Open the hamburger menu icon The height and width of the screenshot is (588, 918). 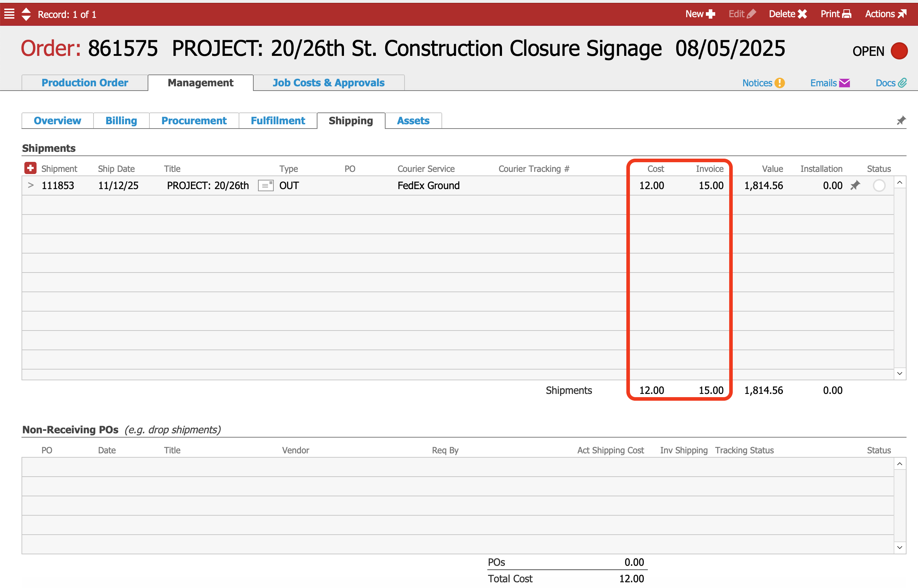coord(9,14)
